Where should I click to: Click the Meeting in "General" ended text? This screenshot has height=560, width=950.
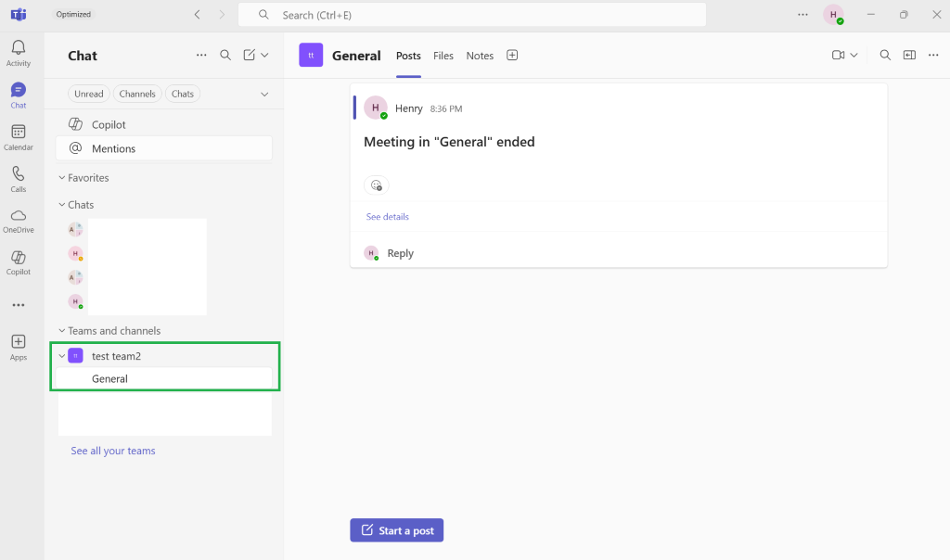[449, 142]
